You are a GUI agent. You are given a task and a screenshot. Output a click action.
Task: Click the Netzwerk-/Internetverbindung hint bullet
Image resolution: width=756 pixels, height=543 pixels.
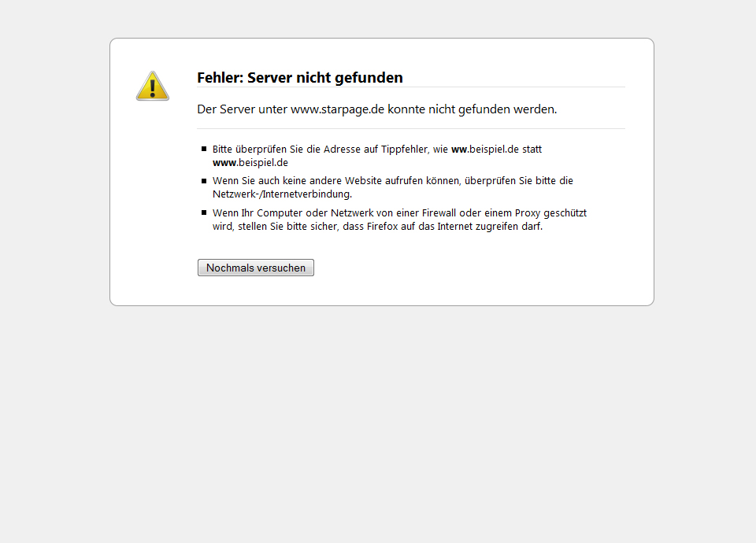(x=393, y=187)
